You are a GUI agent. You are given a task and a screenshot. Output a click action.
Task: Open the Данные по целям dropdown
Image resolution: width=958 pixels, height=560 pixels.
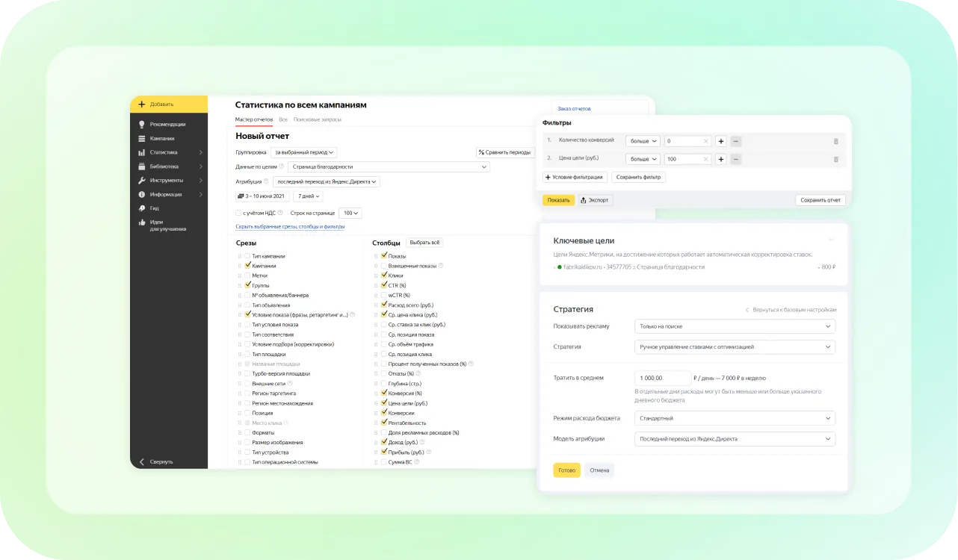[x=389, y=167]
